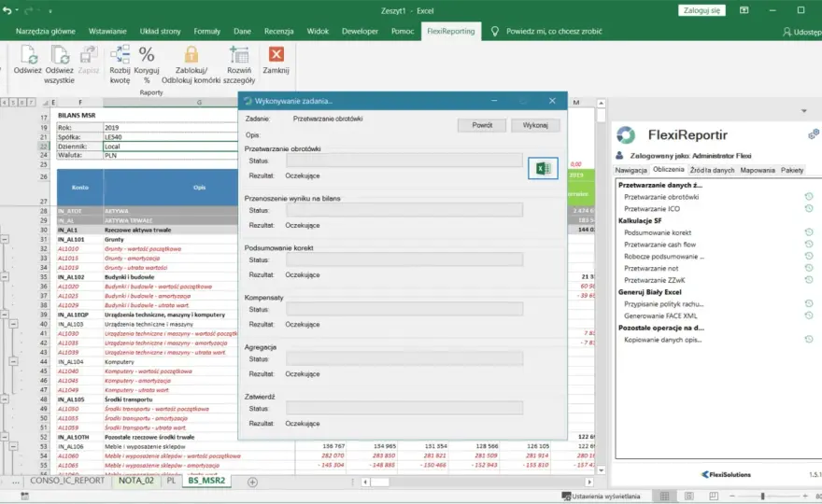This screenshot has width=822, height=504.
Task: Click history icon beside Kopiowanie danych opis...
Action: (x=809, y=340)
